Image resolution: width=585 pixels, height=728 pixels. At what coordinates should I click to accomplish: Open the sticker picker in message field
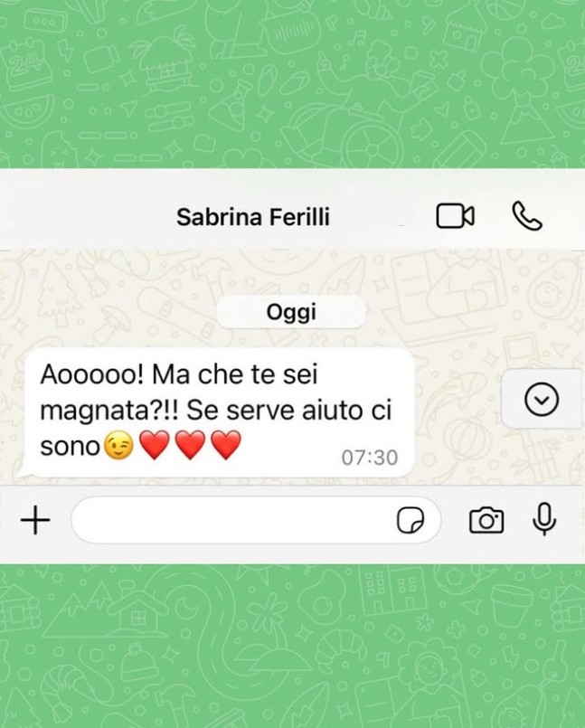coord(410,520)
